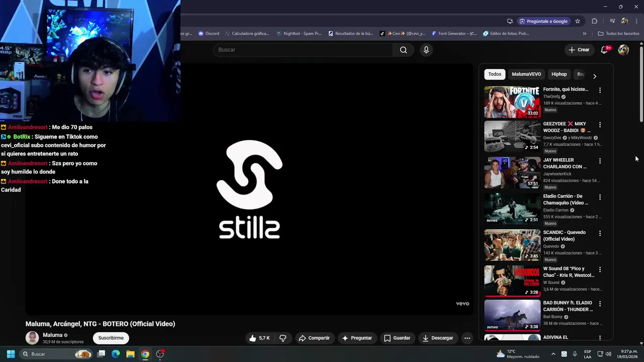
Task: Click the page vertical scrollbar thumb
Action: pyautogui.click(x=641, y=84)
